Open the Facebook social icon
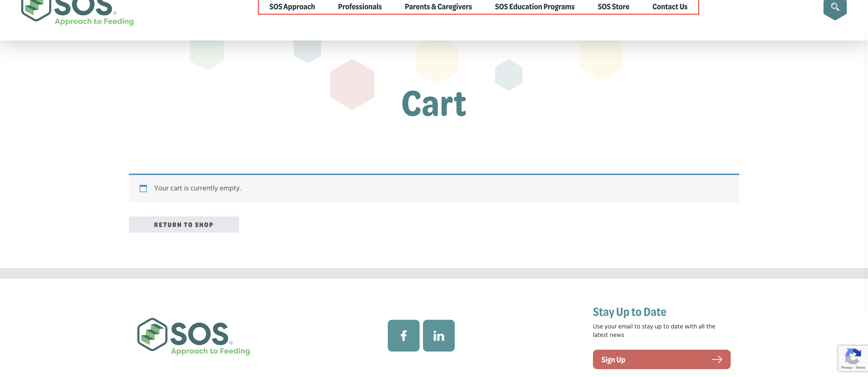The width and height of the screenshot is (868, 377). [x=403, y=335]
